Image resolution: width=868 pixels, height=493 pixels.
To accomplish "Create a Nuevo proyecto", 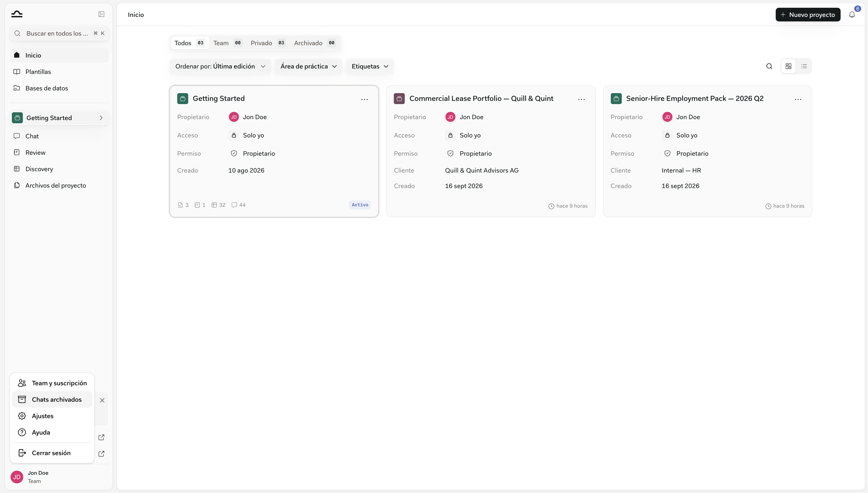I will click(808, 15).
